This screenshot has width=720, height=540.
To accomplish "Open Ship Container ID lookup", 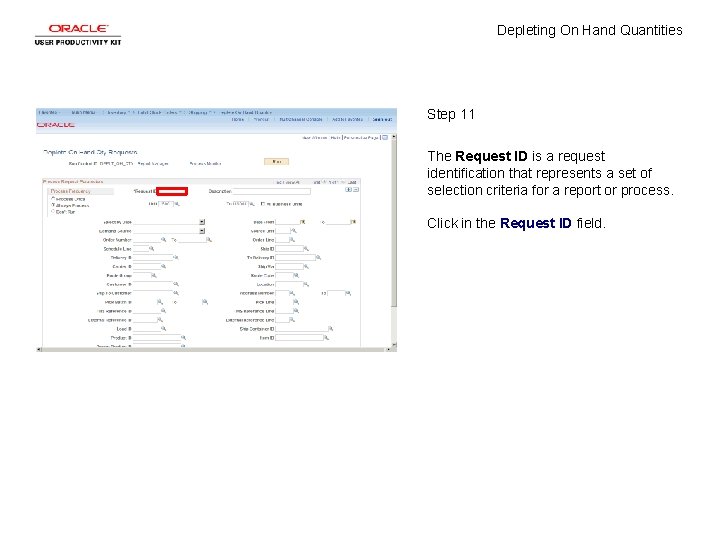I will click(330, 329).
